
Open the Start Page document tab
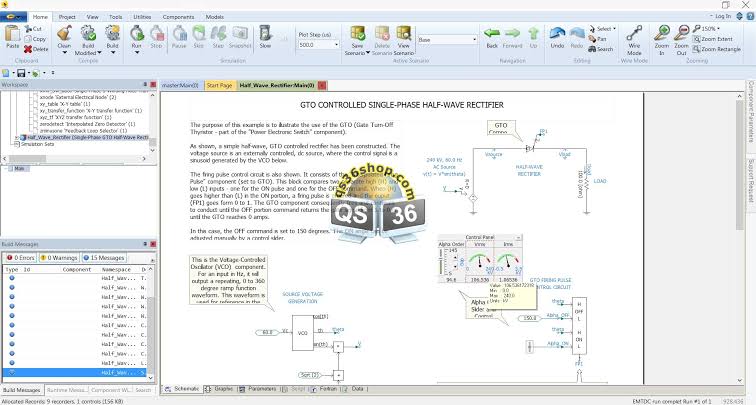(x=219, y=85)
